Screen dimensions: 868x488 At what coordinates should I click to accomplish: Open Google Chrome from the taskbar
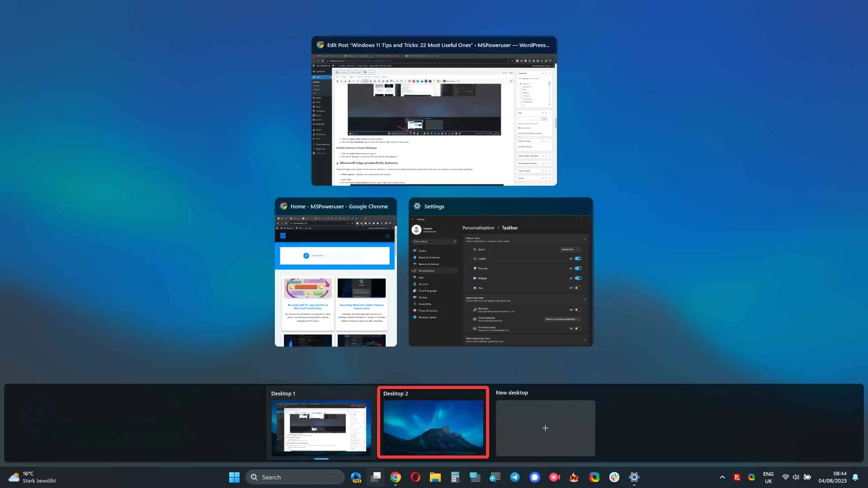pyautogui.click(x=396, y=477)
